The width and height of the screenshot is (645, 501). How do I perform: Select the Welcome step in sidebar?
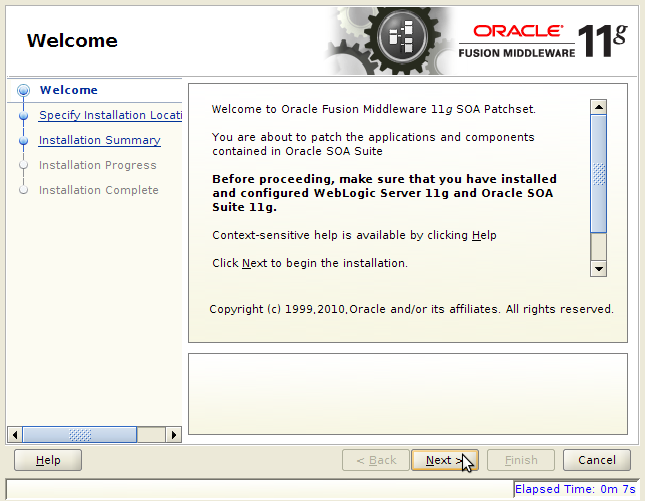[x=69, y=90]
